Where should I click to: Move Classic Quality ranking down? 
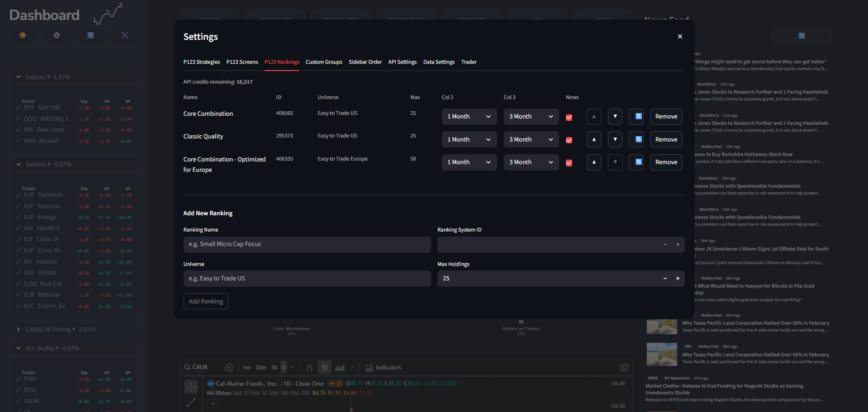615,139
